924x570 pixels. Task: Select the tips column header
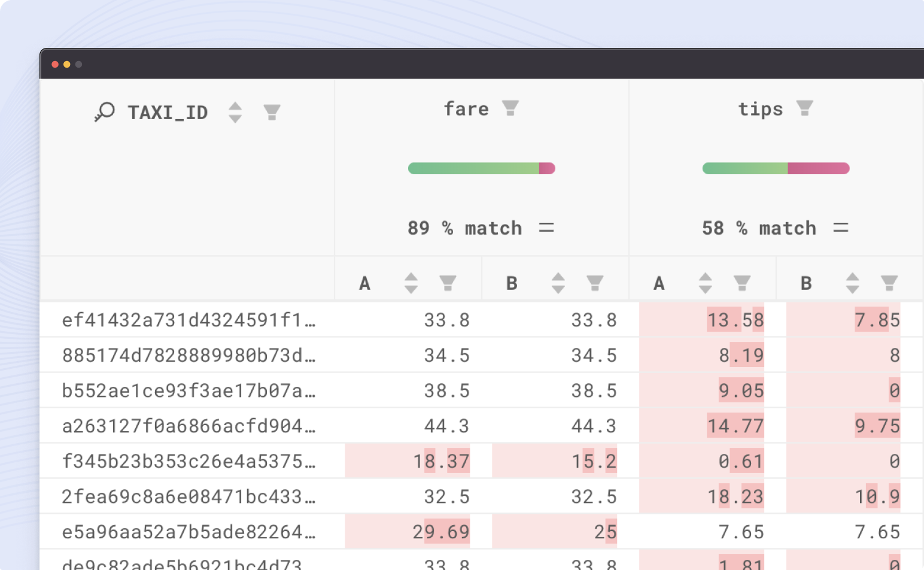(x=759, y=108)
